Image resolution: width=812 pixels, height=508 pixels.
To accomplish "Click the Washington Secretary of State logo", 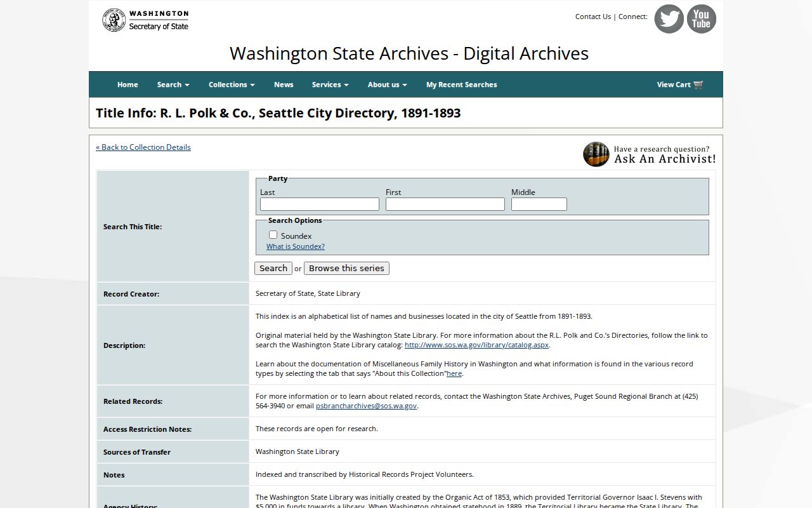I will [145, 20].
